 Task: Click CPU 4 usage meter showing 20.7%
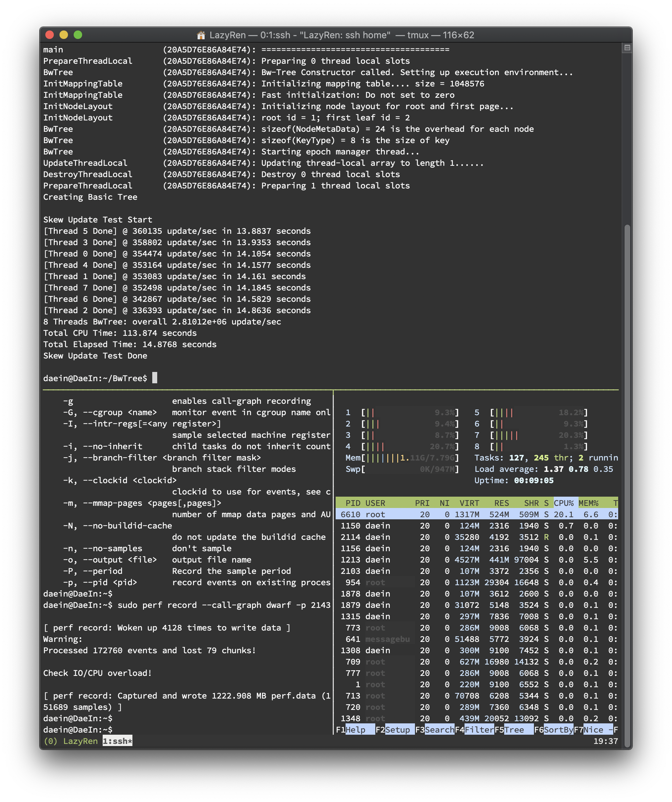[402, 446]
